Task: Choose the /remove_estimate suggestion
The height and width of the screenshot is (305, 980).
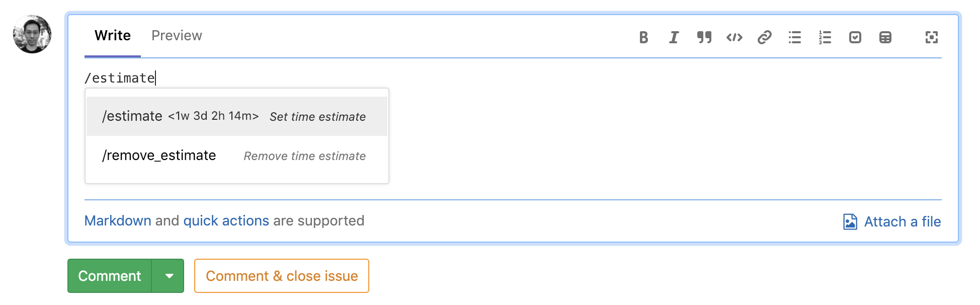Action: click(x=237, y=156)
